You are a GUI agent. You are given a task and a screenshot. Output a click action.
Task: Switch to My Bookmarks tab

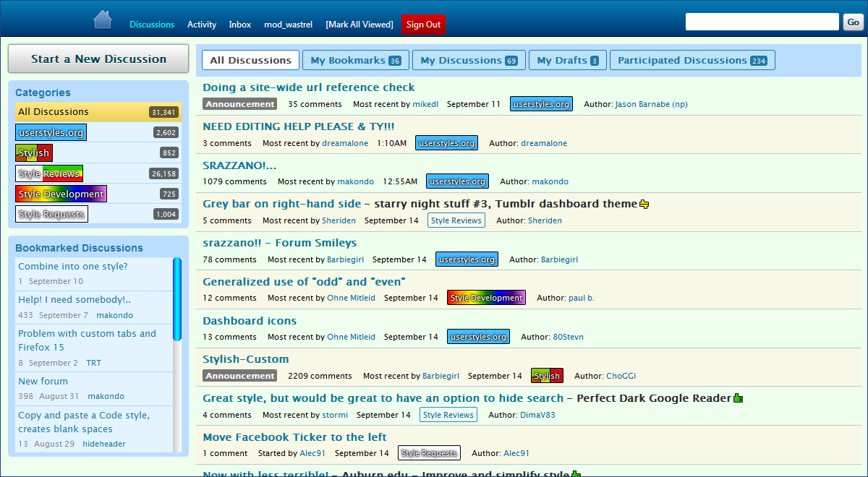pos(356,61)
